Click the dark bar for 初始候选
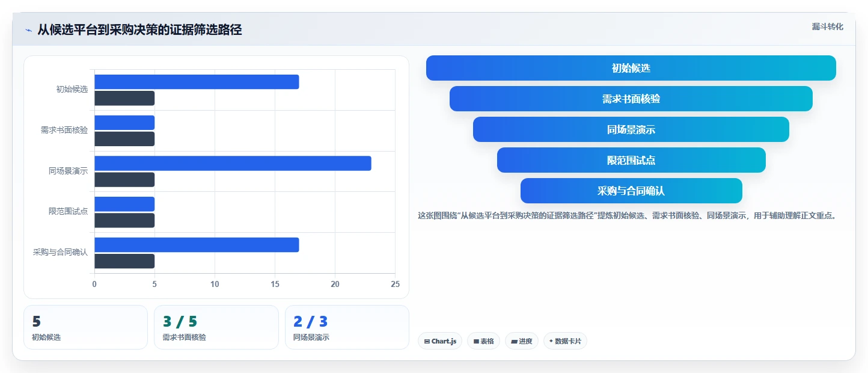 [x=124, y=98]
